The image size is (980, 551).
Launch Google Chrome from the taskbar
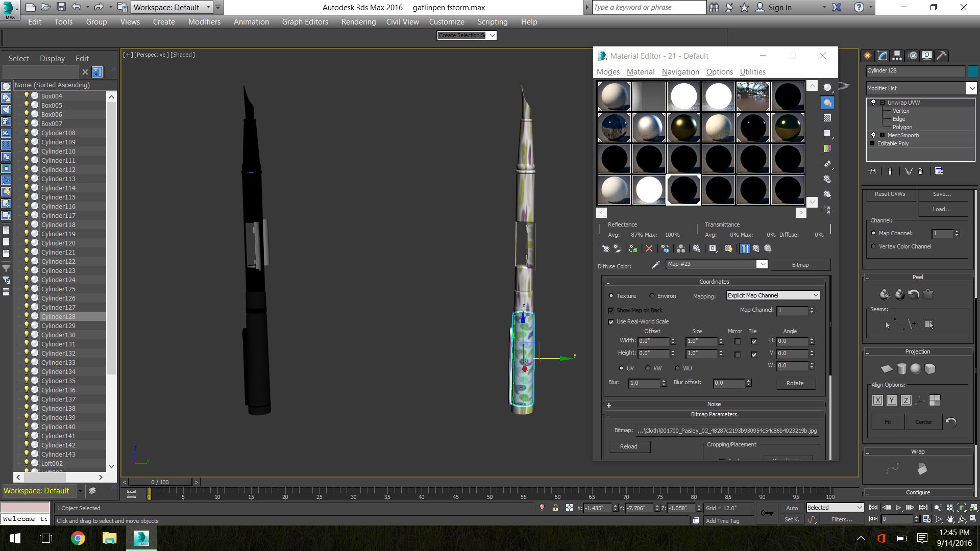[x=78, y=538]
